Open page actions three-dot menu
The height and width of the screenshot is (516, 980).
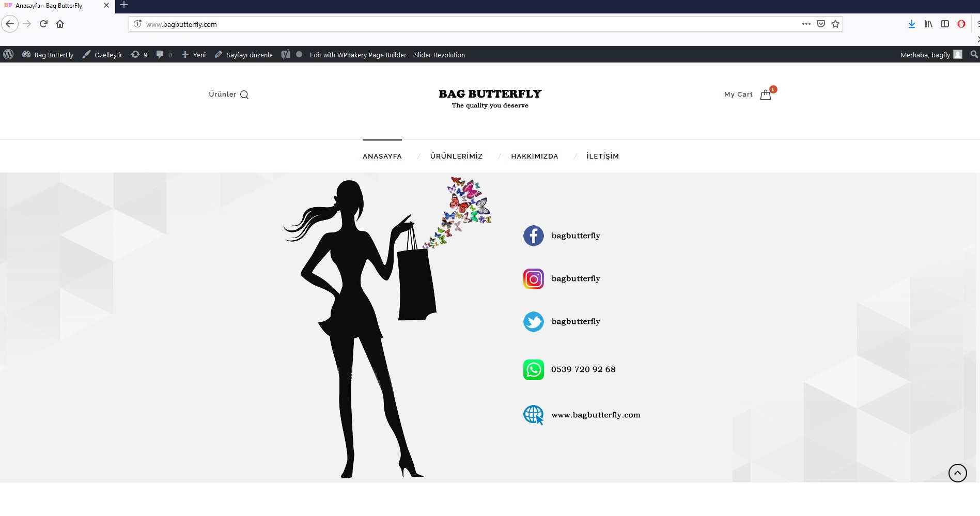point(806,24)
